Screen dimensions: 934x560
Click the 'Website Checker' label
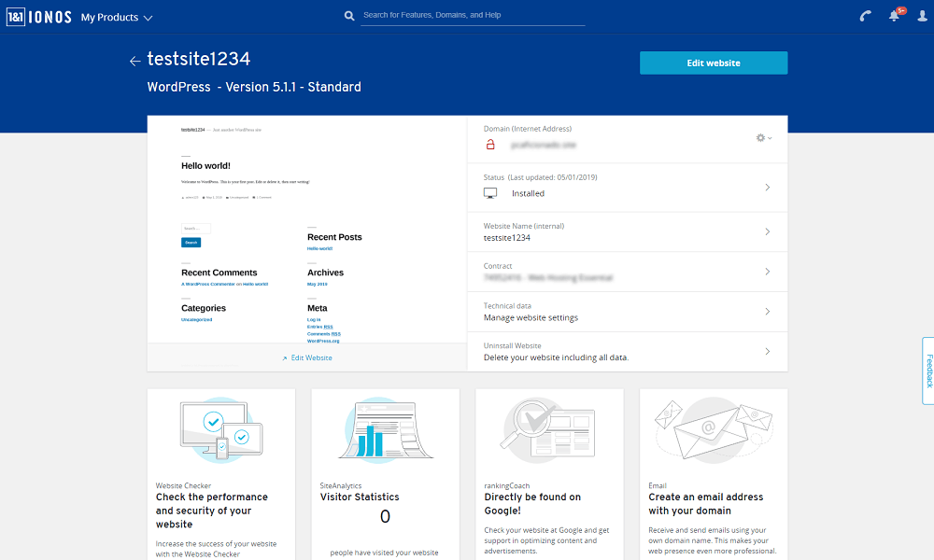tap(183, 485)
